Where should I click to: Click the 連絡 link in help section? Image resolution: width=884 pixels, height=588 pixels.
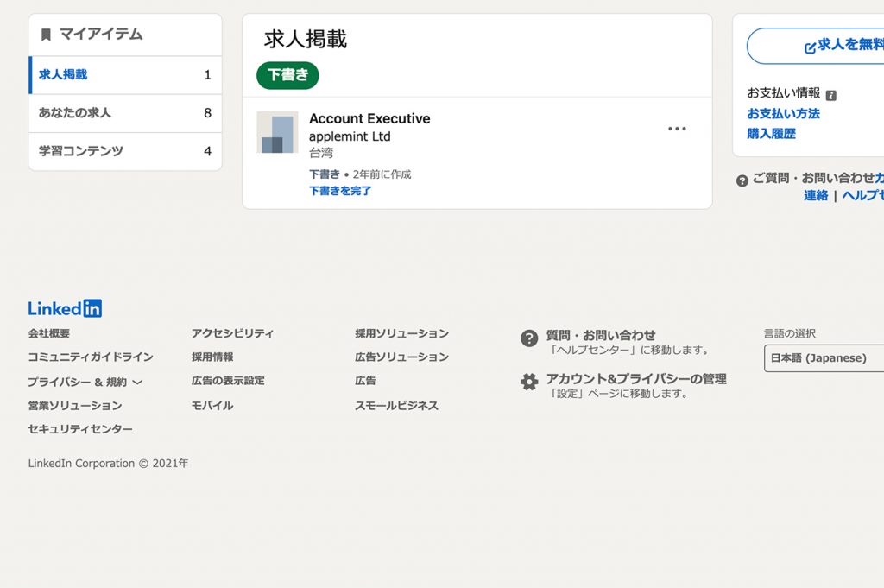click(x=816, y=195)
